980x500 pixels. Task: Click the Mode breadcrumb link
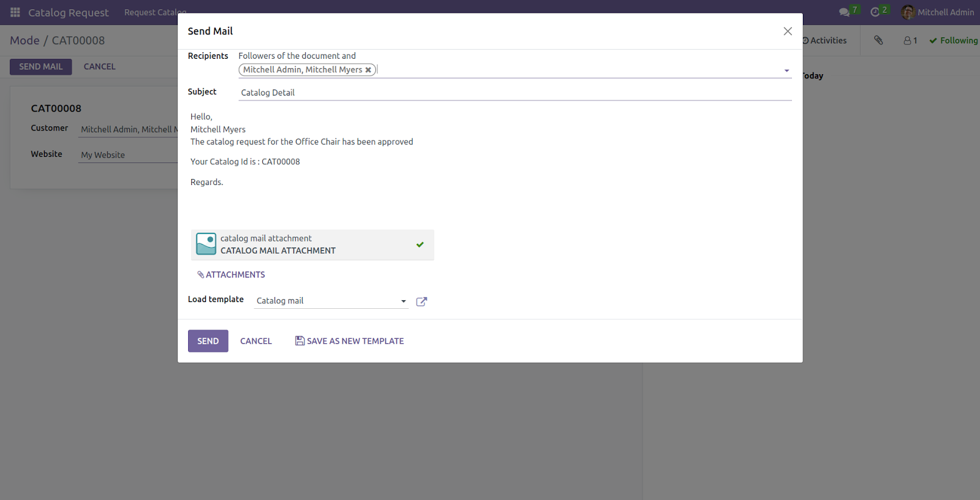click(x=24, y=40)
